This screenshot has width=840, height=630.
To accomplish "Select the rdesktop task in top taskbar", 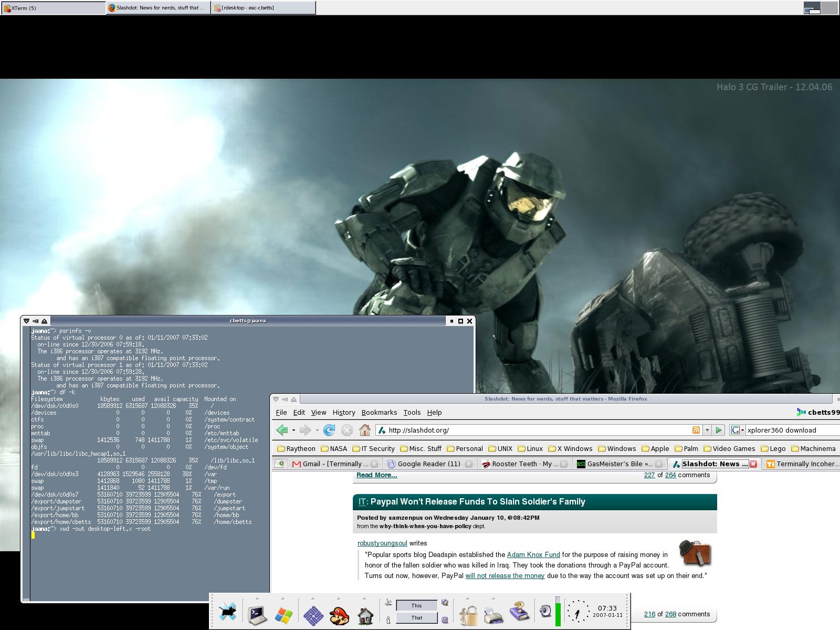I will [263, 8].
